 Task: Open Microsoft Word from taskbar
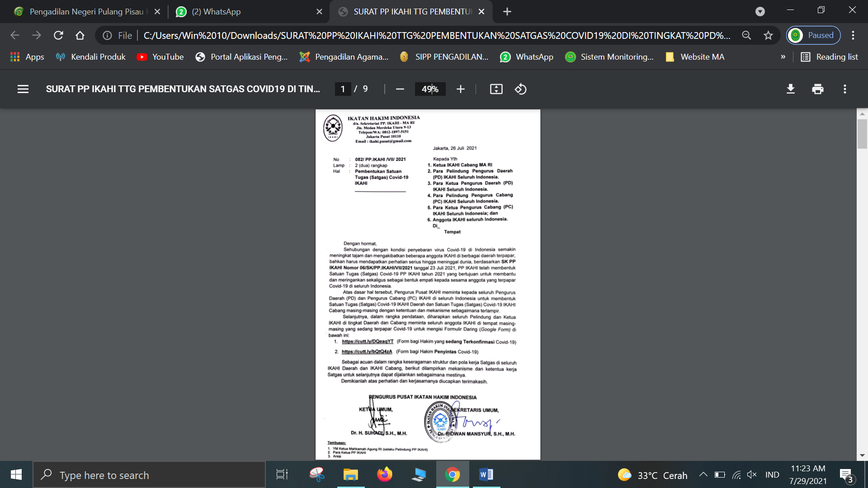pos(486,475)
